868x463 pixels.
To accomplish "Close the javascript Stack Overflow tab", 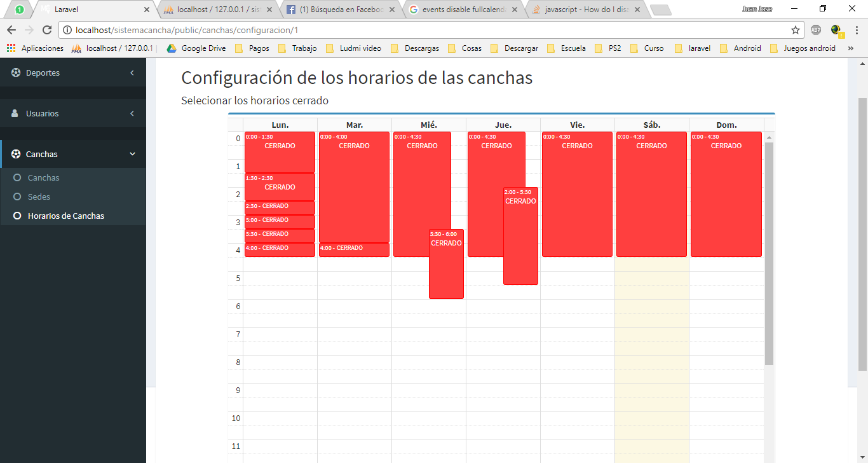I will (x=637, y=10).
